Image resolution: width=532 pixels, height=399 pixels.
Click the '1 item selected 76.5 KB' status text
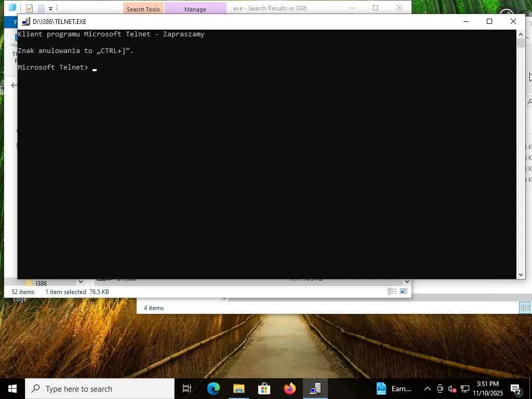pyautogui.click(x=77, y=292)
